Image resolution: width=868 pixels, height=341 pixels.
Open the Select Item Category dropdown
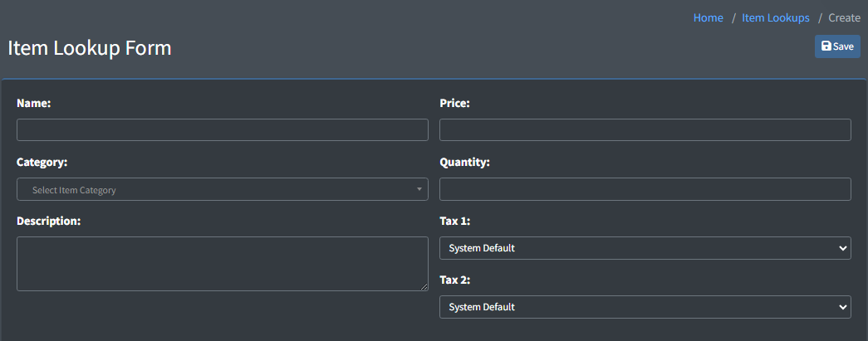click(223, 190)
